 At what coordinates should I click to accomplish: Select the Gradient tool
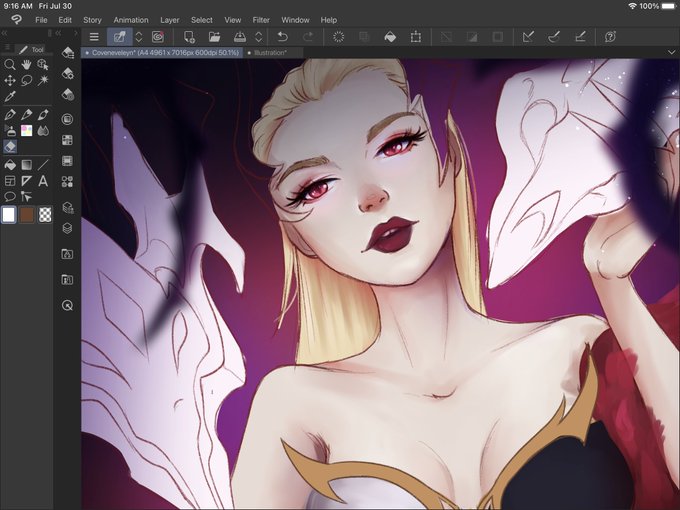(26, 165)
